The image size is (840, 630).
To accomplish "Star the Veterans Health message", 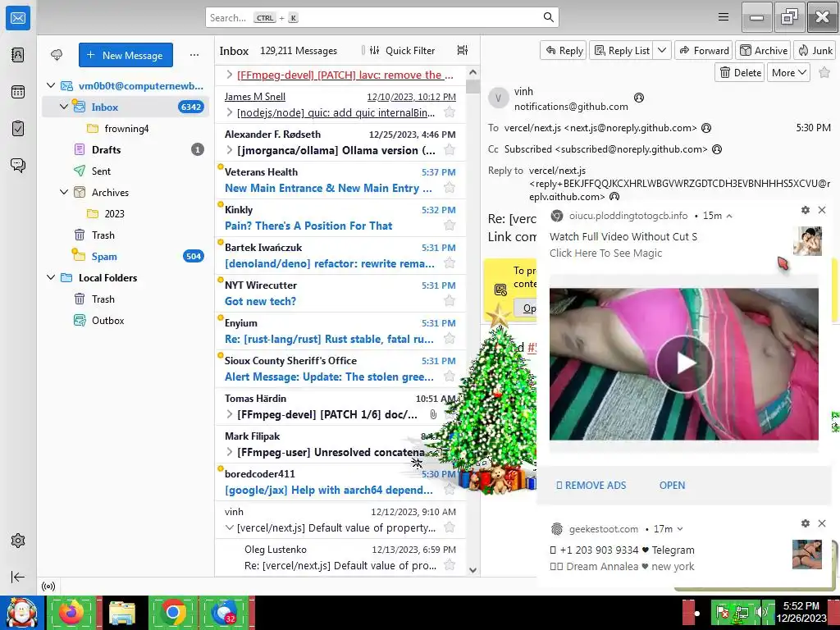I will pyautogui.click(x=450, y=188).
